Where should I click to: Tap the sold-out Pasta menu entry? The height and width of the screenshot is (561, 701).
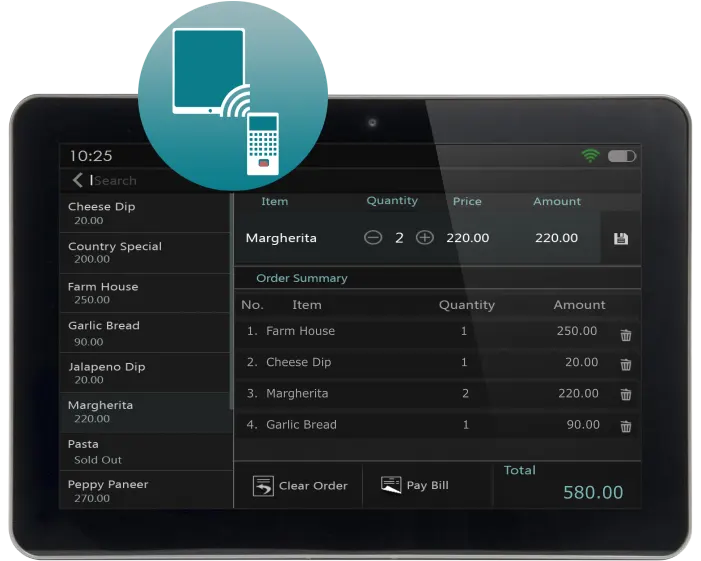click(145, 451)
